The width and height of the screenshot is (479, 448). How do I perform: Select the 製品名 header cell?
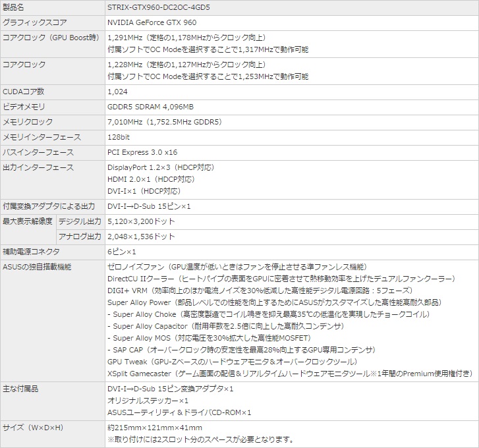53,8
